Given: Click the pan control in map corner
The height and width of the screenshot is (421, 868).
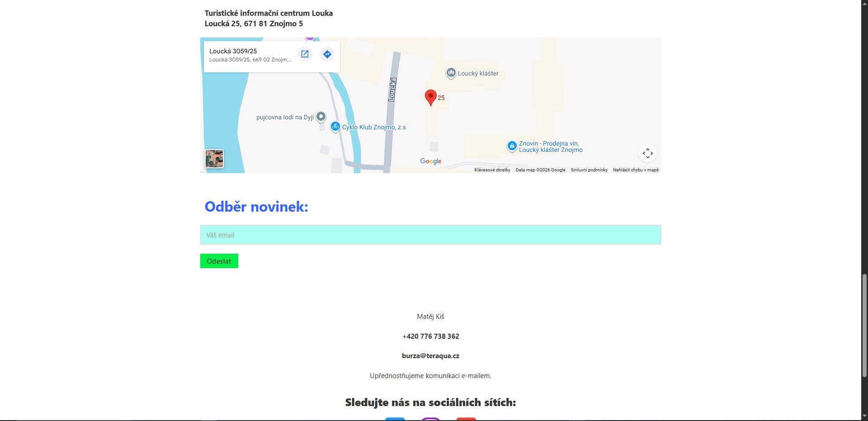Looking at the screenshot, I should pyautogui.click(x=648, y=153).
